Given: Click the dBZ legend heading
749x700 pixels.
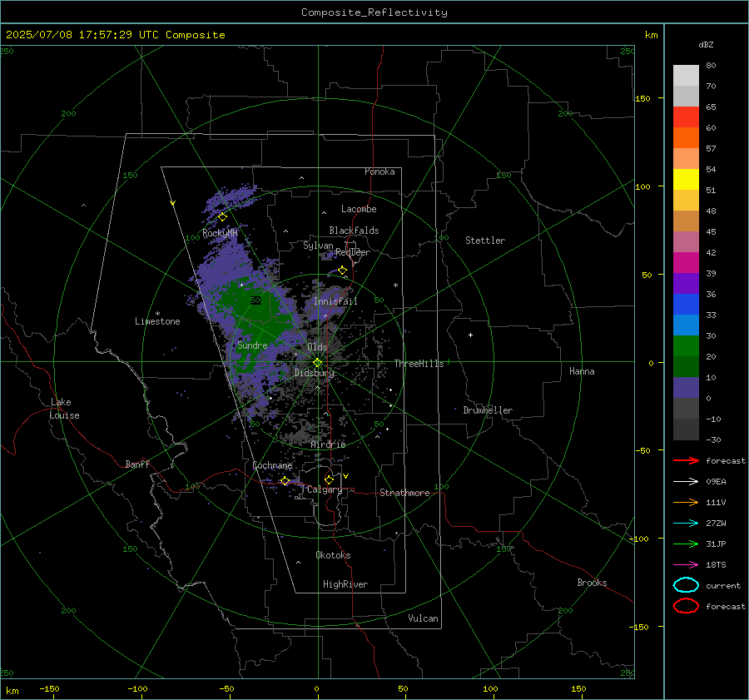Looking at the screenshot, I should coord(706,45).
